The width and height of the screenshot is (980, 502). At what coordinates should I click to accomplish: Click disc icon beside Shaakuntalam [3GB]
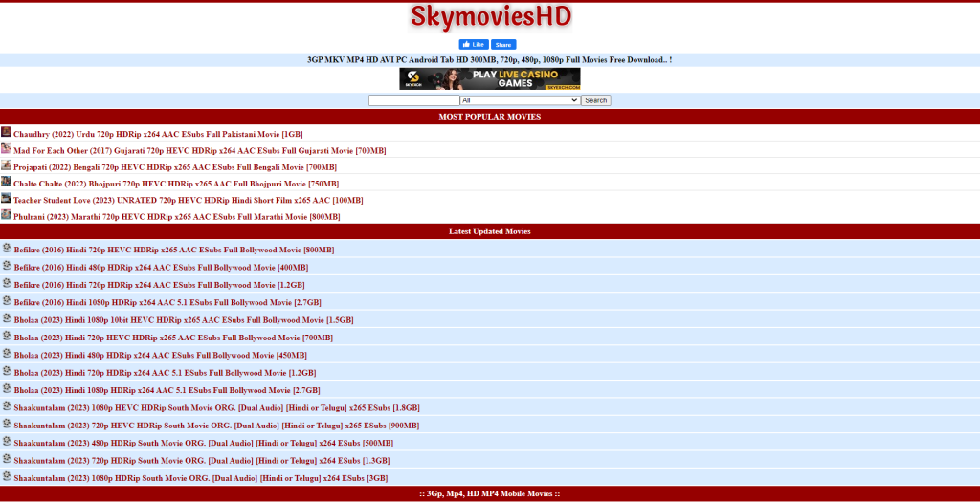point(7,476)
